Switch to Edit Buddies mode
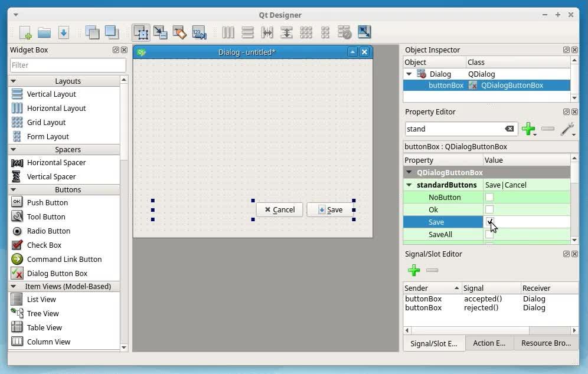The width and height of the screenshot is (588, 374). (179, 32)
